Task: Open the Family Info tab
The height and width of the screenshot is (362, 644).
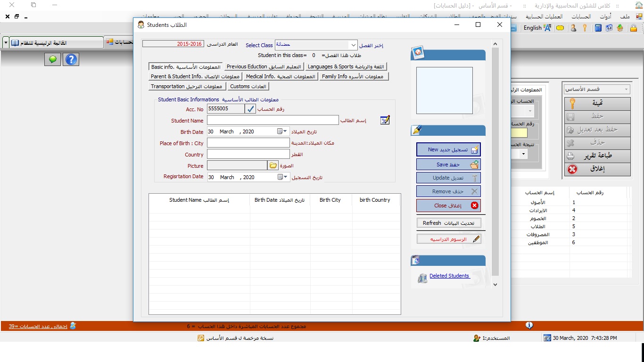Action: [x=354, y=76]
